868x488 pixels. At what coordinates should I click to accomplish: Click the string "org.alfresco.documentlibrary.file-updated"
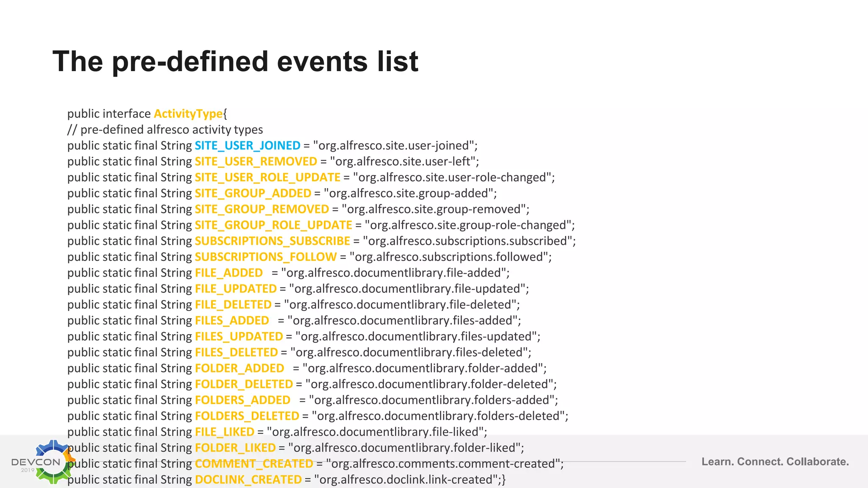407,289
